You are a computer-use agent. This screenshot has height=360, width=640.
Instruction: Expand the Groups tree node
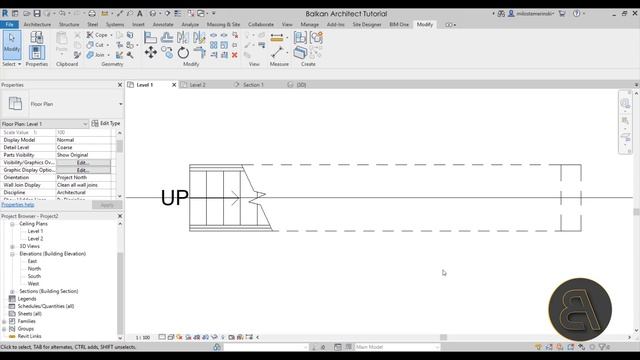click(4, 329)
